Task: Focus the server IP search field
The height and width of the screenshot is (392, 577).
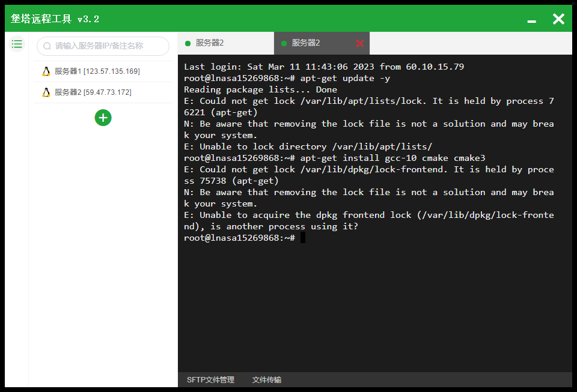Action: [103, 46]
